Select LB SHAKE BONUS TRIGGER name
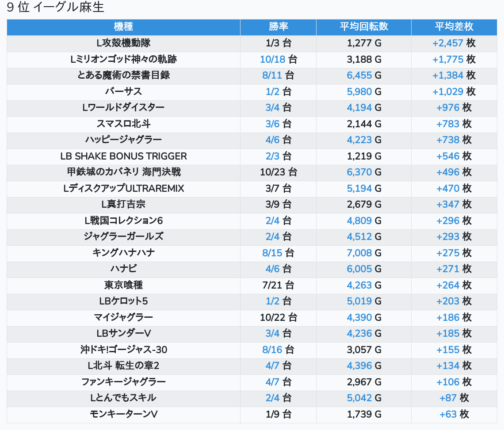This screenshot has width=504, height=430. tap(123, 156)
